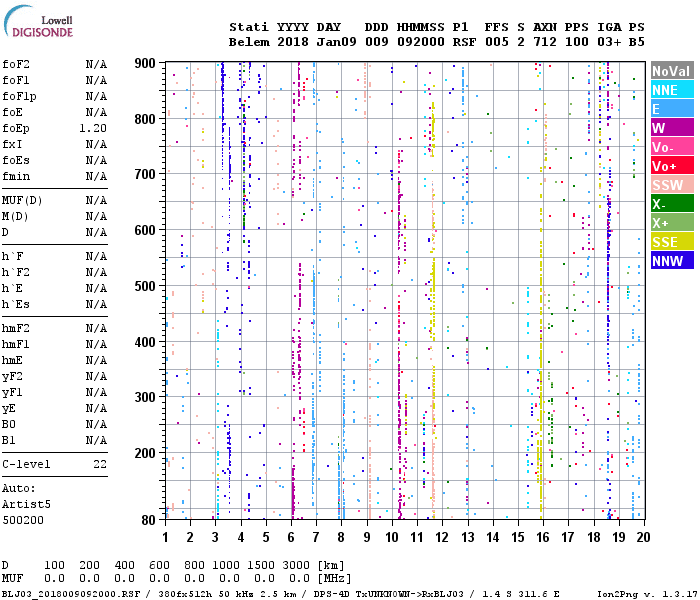Image resolution: width=700 pixels, height=600 pixels.
Task: Click the Artist5 auto-scaling label
Action: click(x=26, y=504)
